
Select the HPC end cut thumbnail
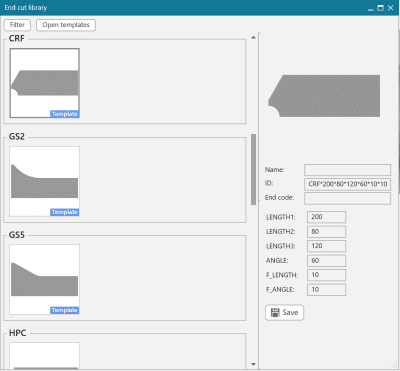45,356
